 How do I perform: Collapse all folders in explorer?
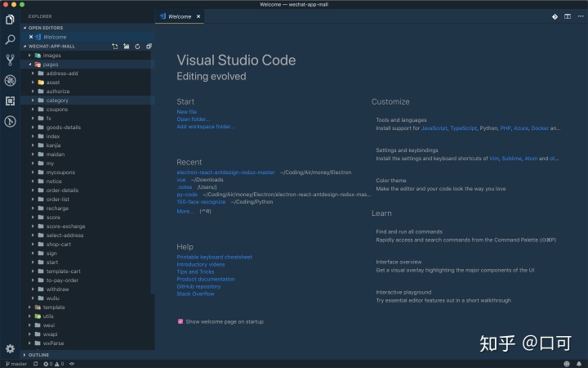pos(149,46)
